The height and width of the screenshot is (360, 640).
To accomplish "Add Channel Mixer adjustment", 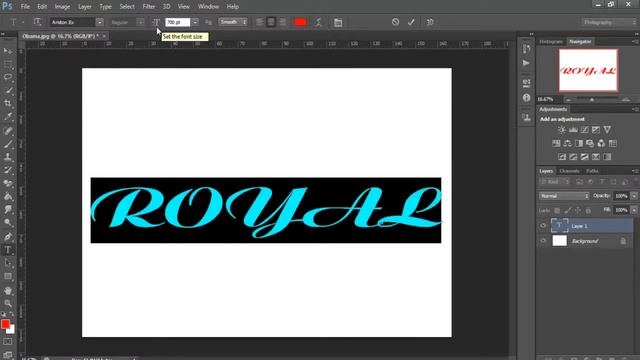I will coord(601,143).
